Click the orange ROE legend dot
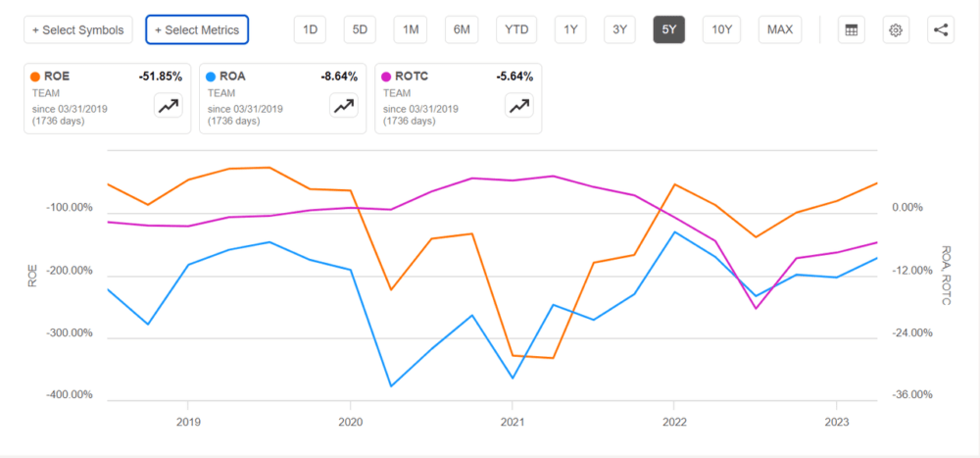This screenshot has width=980, height=458. pyautogui.click(x=35, y=76)
